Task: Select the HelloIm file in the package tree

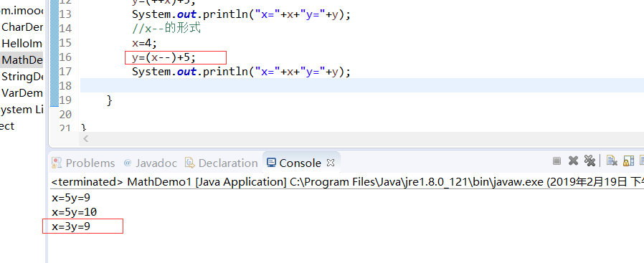Action: click(22, 44)
